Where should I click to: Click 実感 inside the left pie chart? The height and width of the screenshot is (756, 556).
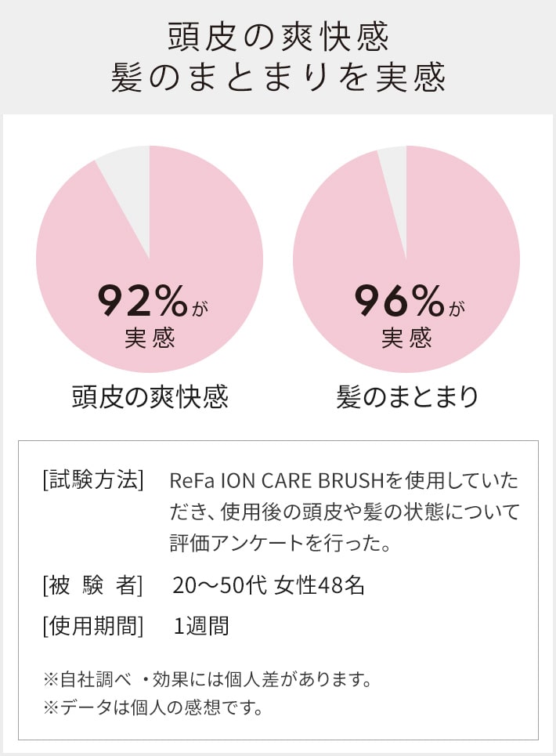(150, 338)
